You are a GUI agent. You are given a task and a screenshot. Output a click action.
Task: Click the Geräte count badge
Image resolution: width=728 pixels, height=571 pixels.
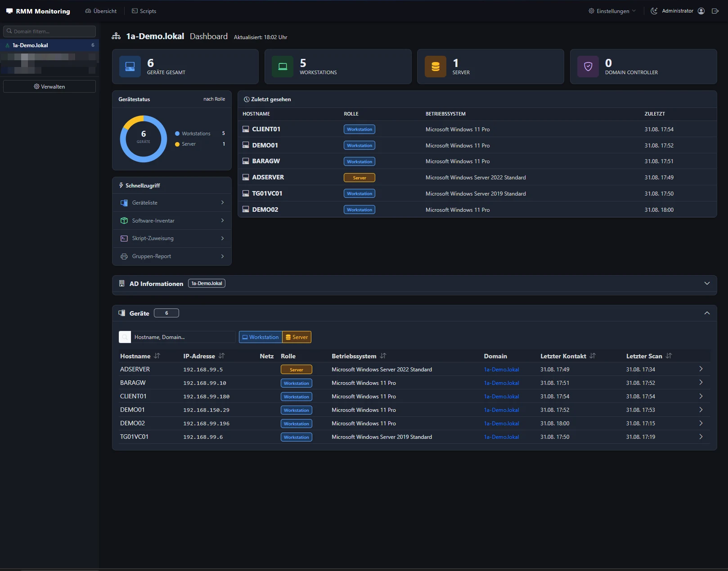coord(166,313)
